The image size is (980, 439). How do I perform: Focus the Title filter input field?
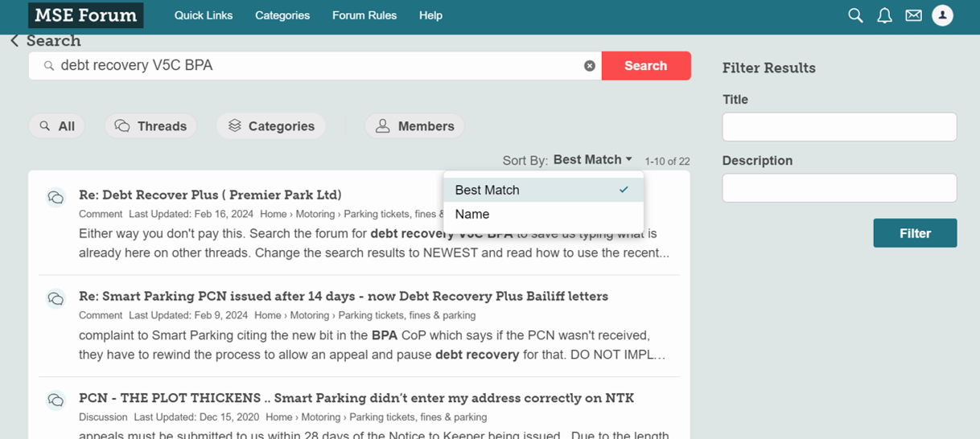coord(839,127)
